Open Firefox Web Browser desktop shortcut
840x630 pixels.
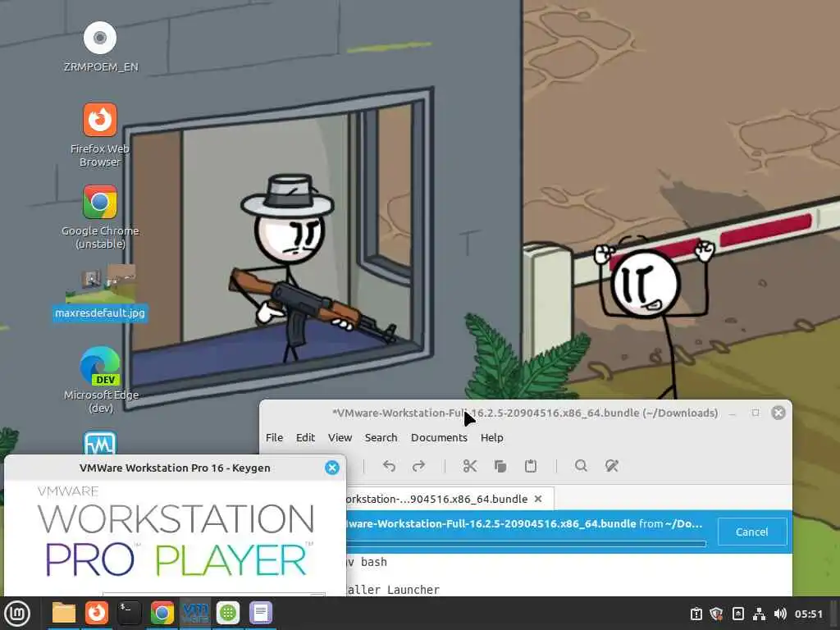coord(100,120)
